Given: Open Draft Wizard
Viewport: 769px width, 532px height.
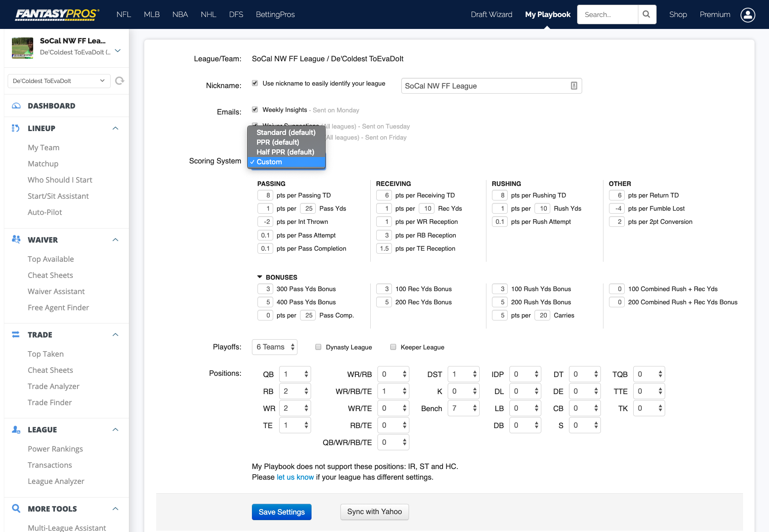Looking at the screenshot, I should coord(492,14).
